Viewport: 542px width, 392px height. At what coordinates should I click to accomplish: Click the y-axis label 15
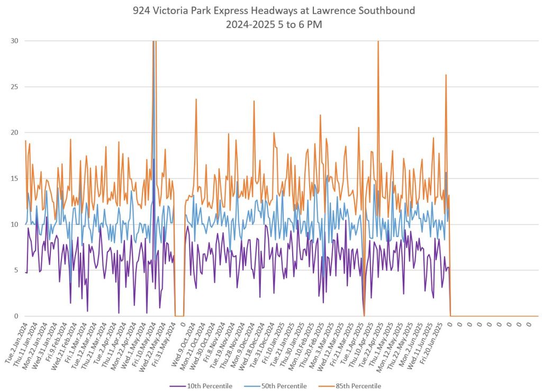click(14, 179)
